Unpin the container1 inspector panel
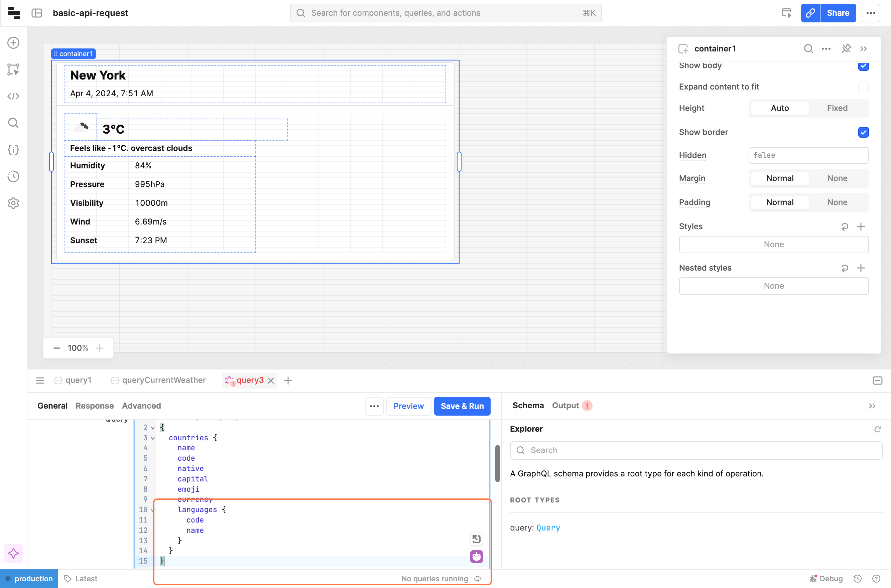Screen dimensions: 891x588 click(x=846, y=49)
